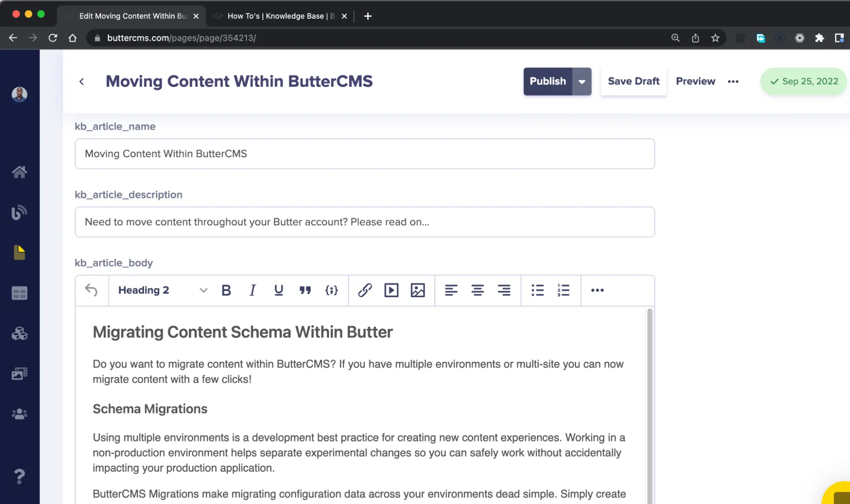850x504 pixels.
Task: Open the Sep 25, 2022 saved status badge
Action: (803, 81)
